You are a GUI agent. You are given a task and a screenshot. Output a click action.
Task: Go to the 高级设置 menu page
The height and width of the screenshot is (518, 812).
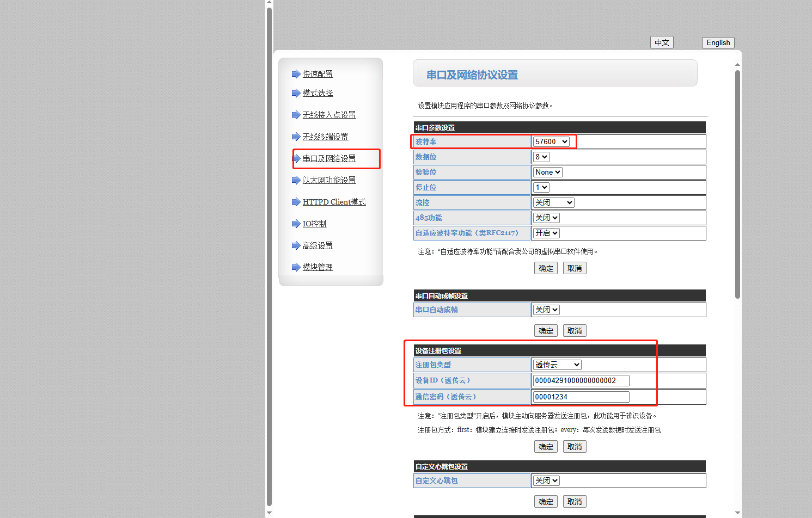click(x=318, y=245)
